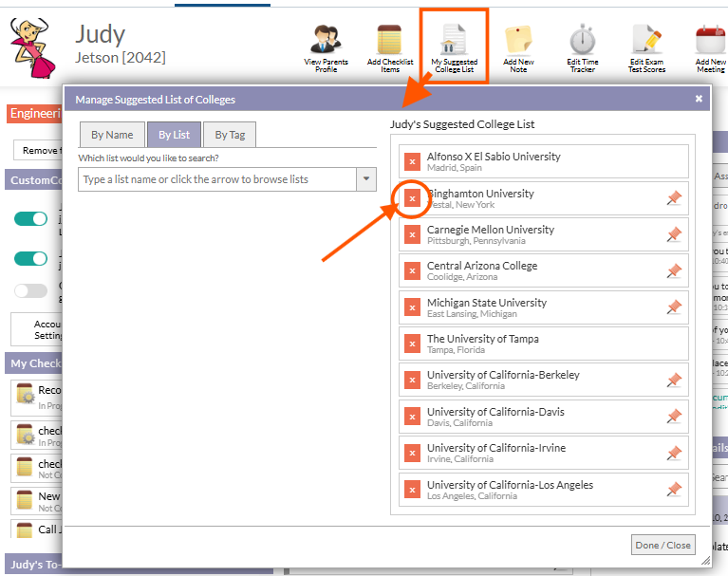
Task: Click the pin icon for Central Arizona College
Action: tap(674, 270)
